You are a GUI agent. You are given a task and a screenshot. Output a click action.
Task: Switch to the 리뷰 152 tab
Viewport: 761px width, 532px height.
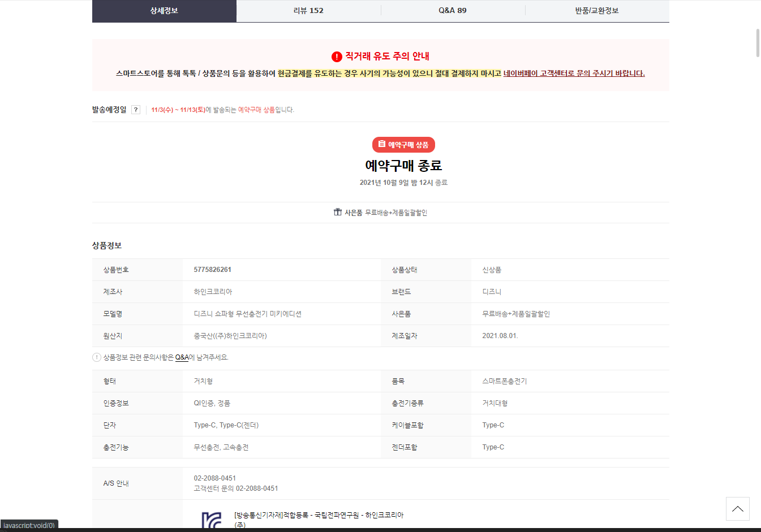[308, 11]
